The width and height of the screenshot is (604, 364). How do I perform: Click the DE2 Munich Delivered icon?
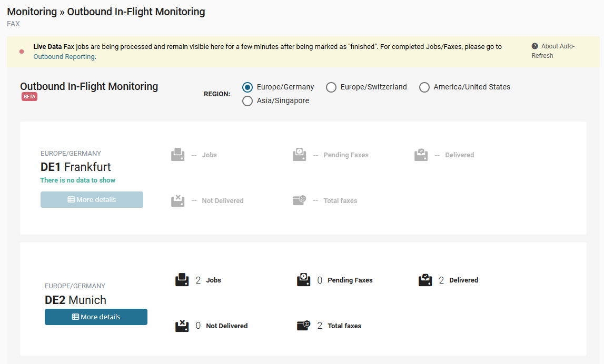[x=425, y=280]
